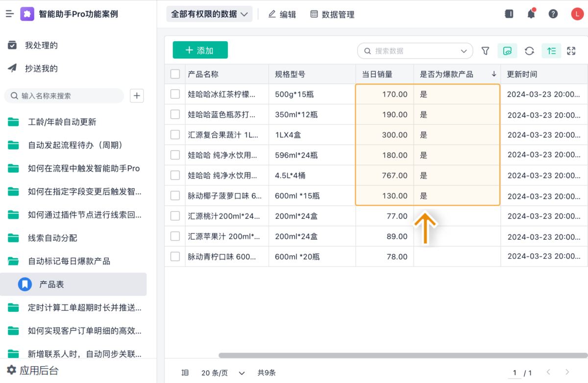
Task: Click the 输入名称来搜索 search field
Action: click(69, 96)
